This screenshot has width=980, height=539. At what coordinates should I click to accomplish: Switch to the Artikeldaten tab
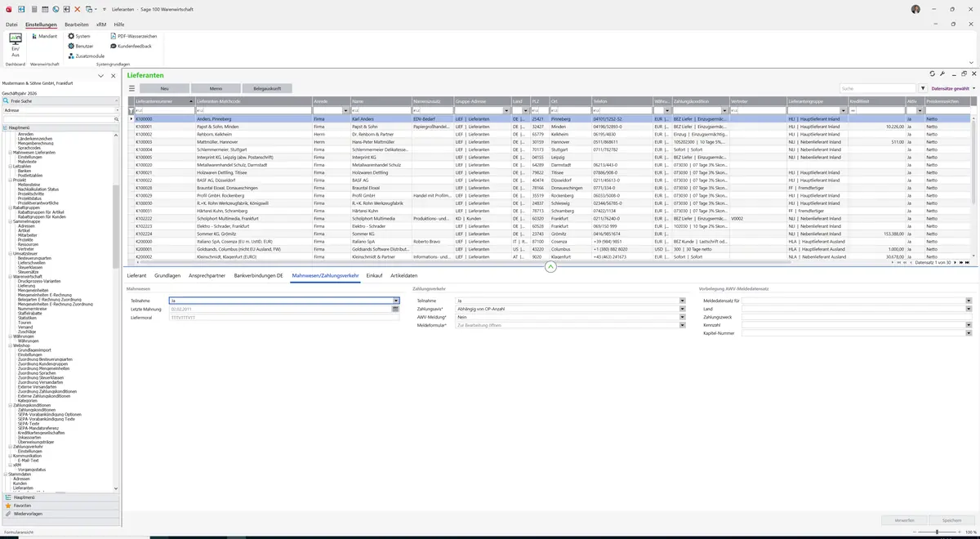point(404,276)
